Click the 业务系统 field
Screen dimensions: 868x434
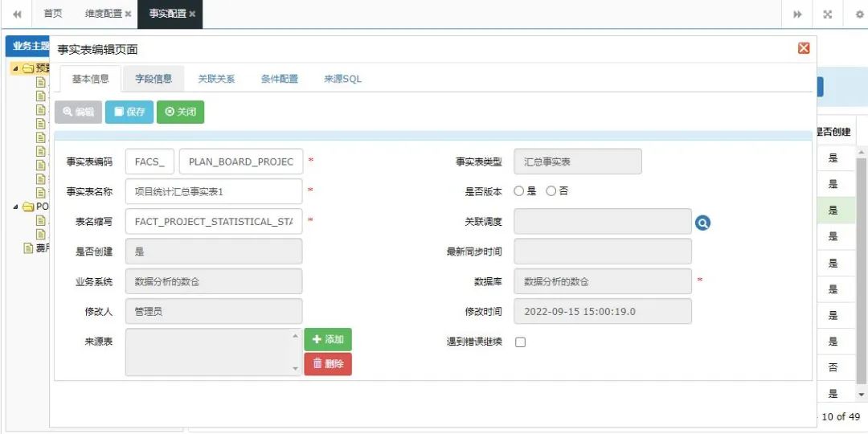click(215, 281)
